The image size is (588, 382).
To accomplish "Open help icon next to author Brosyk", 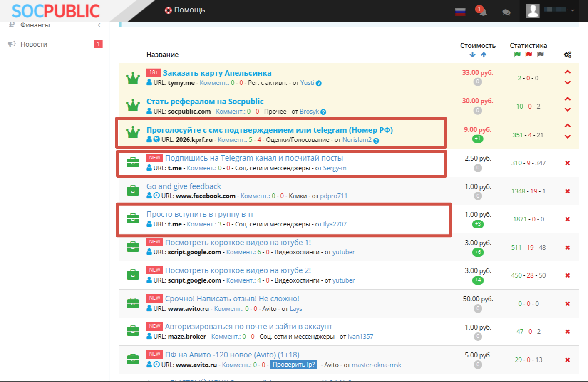I will (x=323, y=112).
